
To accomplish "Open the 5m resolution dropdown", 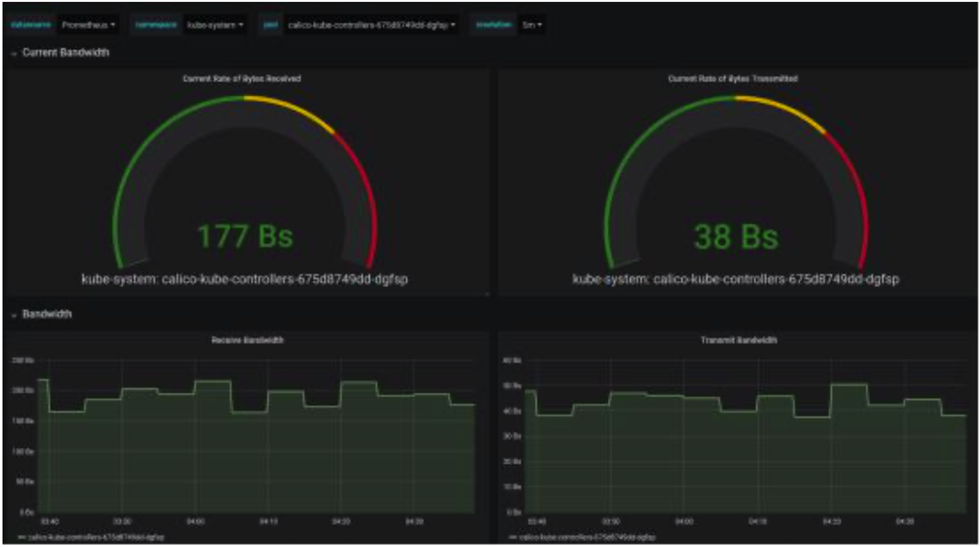I will [x=531, y=25].
